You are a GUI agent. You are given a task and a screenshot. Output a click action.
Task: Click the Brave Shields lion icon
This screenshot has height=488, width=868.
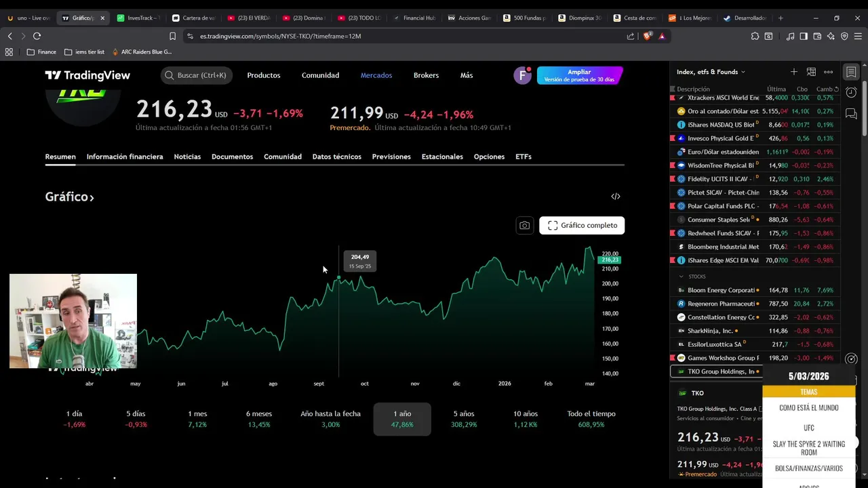(647, 36)
